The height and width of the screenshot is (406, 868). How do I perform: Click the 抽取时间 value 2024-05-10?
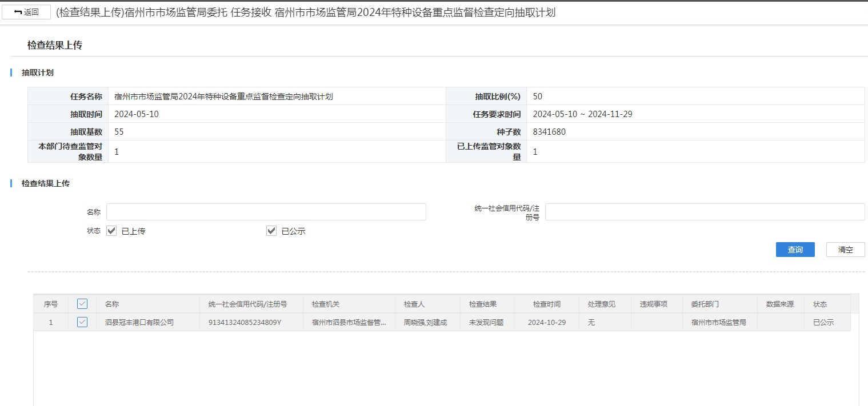pyautogui.click(x=137, y=114)
